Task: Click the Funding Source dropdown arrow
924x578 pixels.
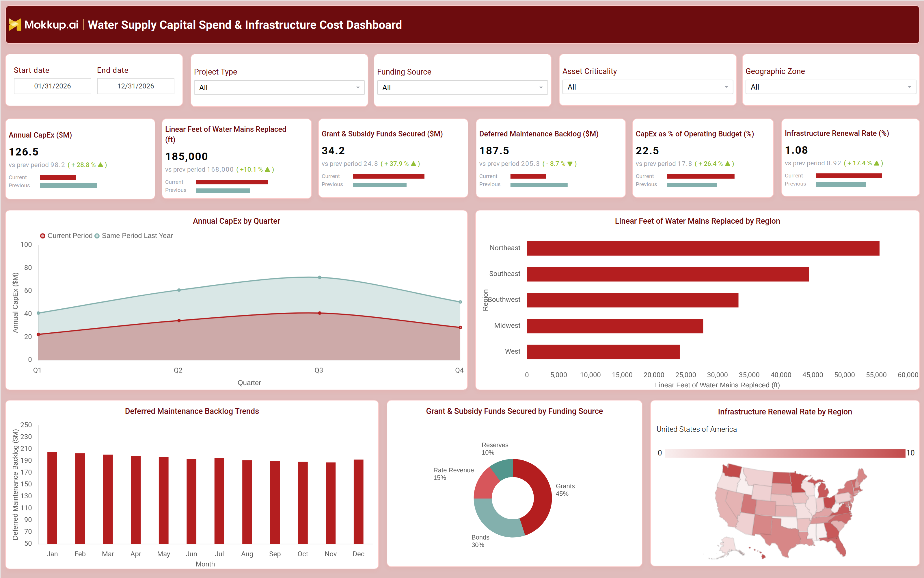Action: coord(541,88)
